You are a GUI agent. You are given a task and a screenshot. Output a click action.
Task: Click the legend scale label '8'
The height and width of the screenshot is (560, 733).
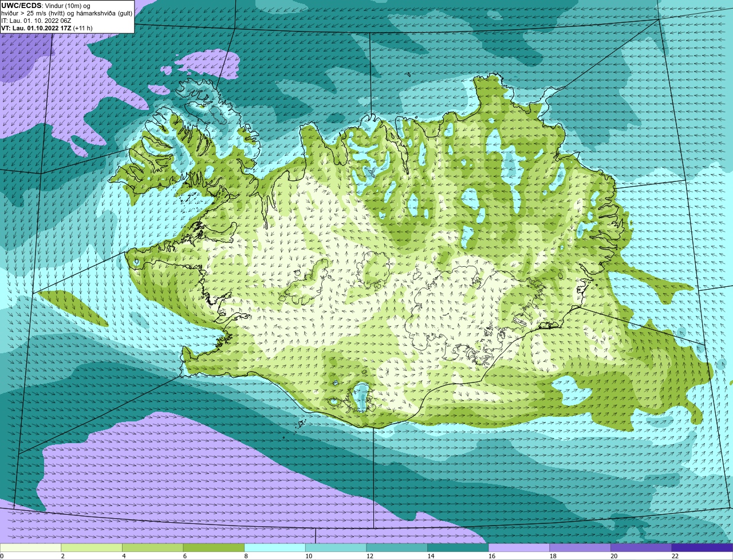246,556
